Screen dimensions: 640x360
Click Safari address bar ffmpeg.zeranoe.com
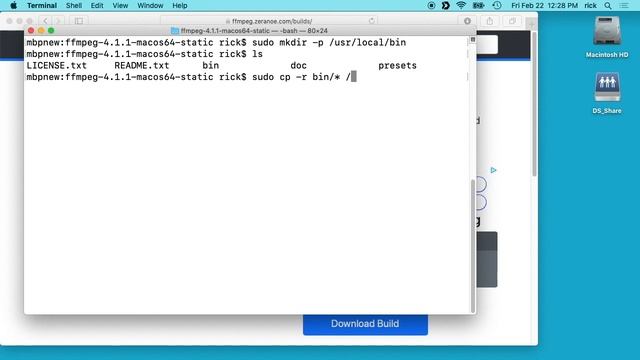pos(269,21)
